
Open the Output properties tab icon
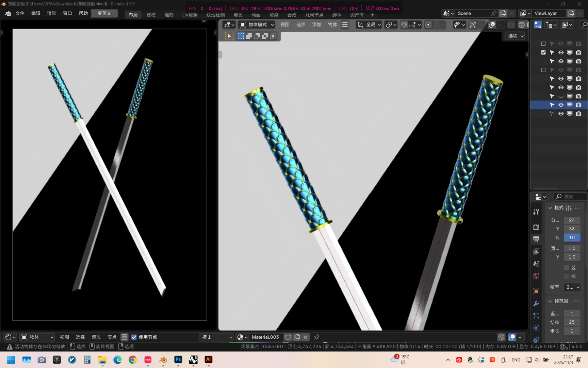coord(536,239)
